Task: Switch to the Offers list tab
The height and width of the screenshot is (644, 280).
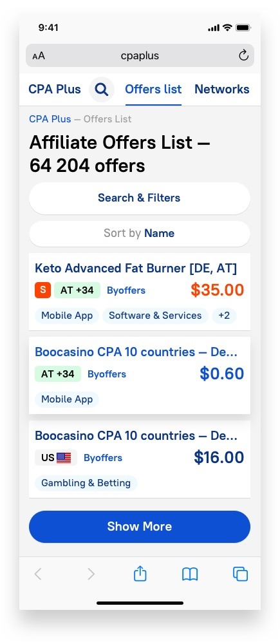Action: [x=153, y=89]
